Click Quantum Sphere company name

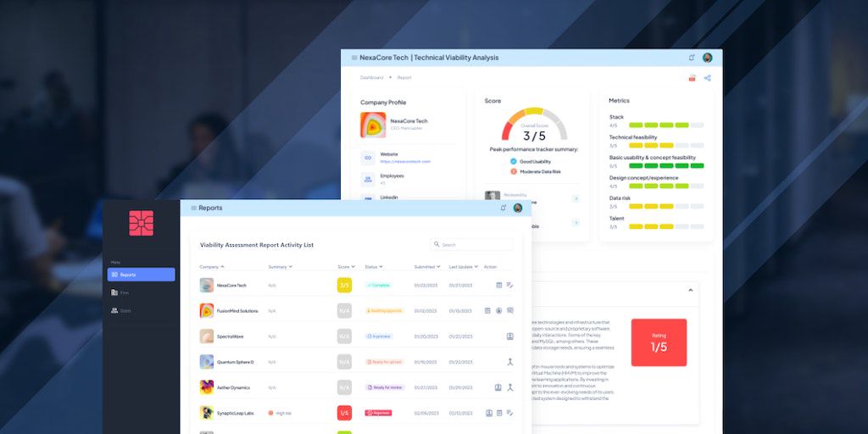pyautogui.click(x=236, y=362)
